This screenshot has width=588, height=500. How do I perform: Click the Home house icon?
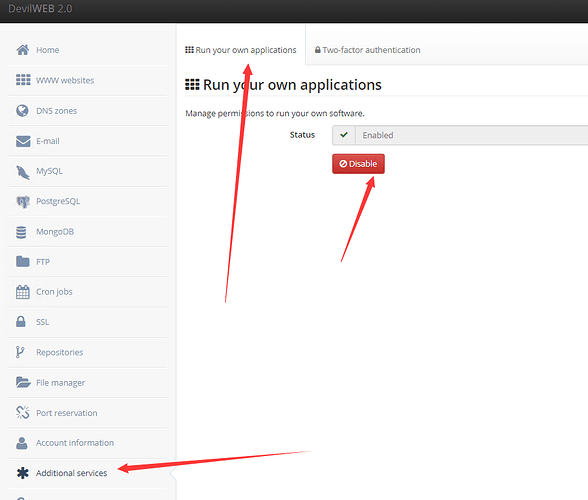[x=22, y=50]
